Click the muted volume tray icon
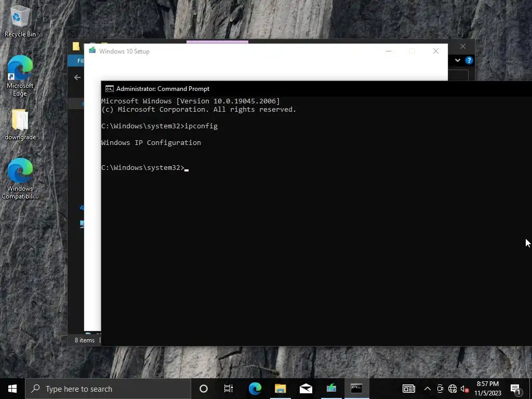This screenshot has width=532, height=399. [x=464, y=389]
